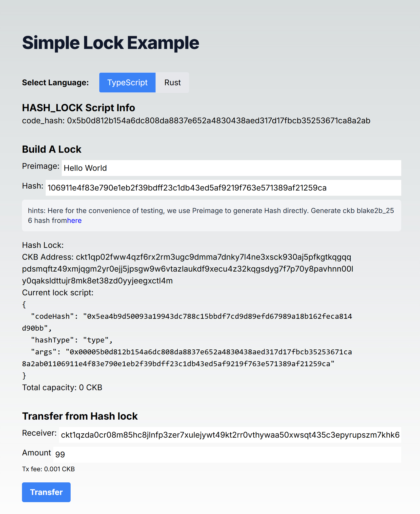Focus the Hash input field

pos(223,188)
